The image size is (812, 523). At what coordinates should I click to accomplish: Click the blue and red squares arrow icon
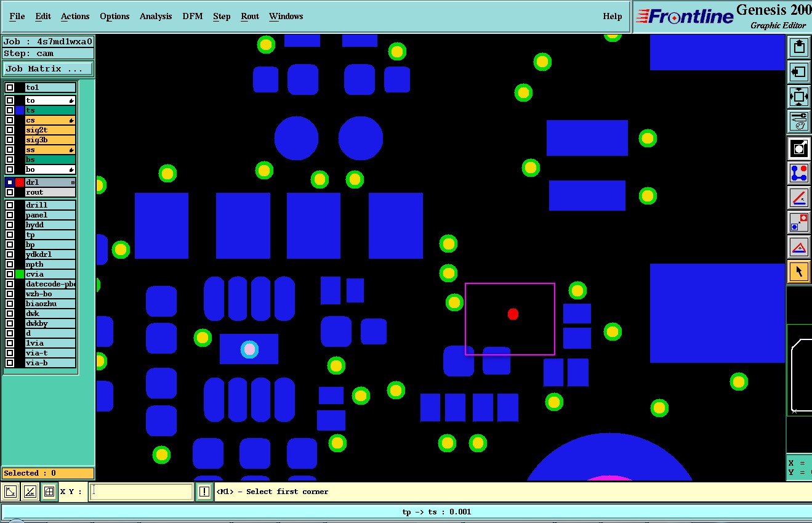point(799,222)
